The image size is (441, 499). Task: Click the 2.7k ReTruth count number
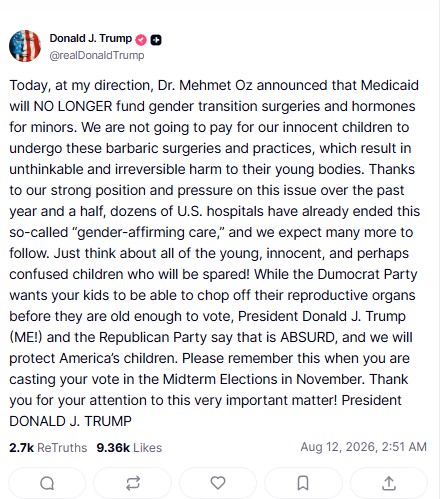(x=22, y=447)
